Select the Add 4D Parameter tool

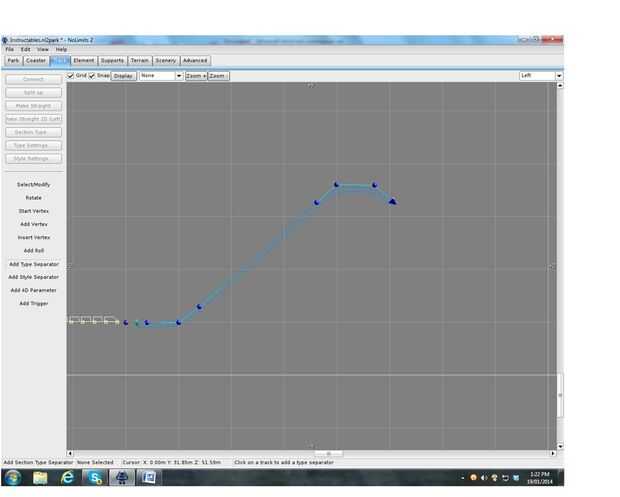[34, 290]
